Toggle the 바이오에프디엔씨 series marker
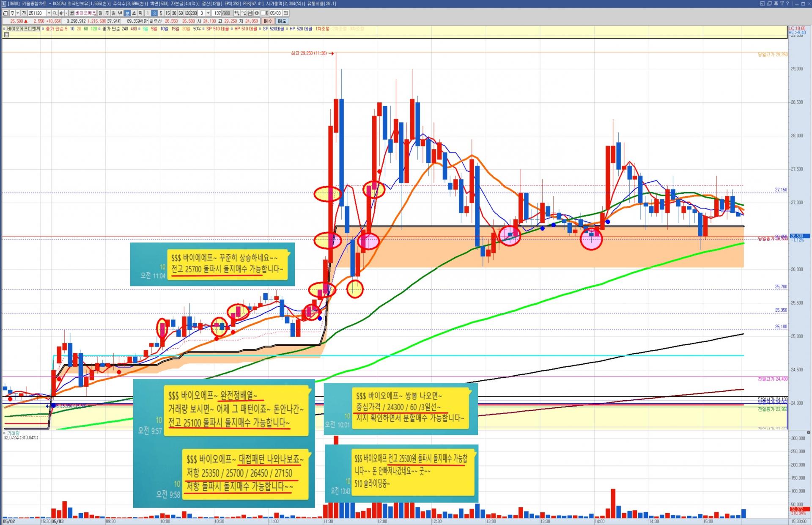The image size is (812, 525). click(x=5, y=29)
